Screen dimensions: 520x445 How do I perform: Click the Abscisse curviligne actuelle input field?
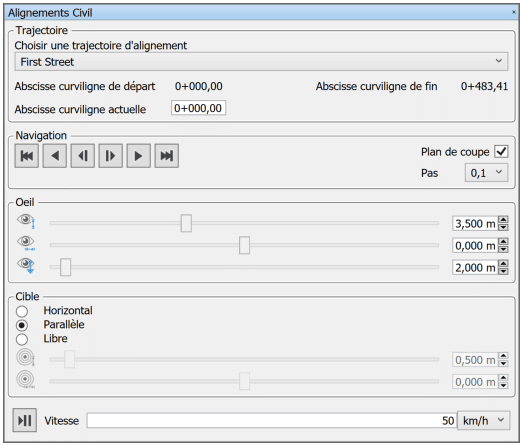point(198,108)
